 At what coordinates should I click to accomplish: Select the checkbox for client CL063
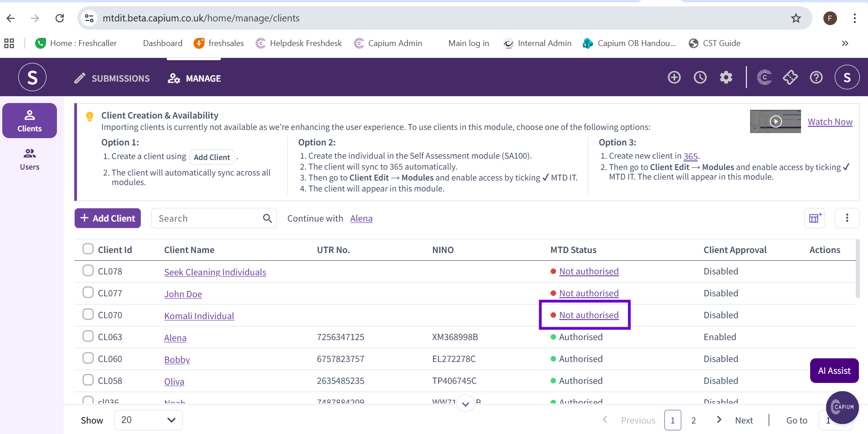[x=88, y=336]
